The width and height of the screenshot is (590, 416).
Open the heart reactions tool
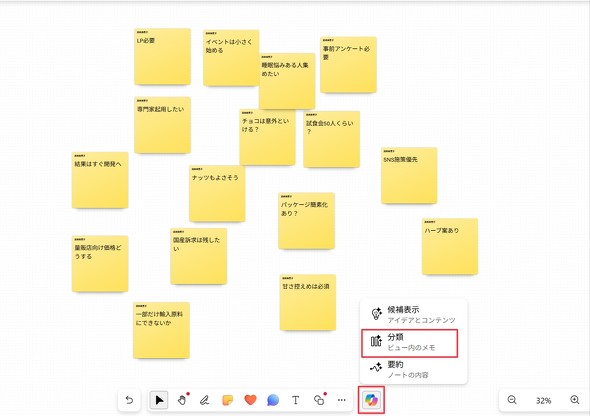coord(250,400)
